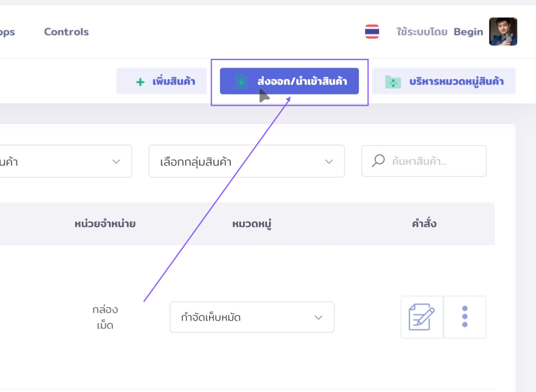Image resolution: width=536 pixels, height=392 pixels.
Task: Click the magnifier icon in the search box
Action: pos(377,161)
